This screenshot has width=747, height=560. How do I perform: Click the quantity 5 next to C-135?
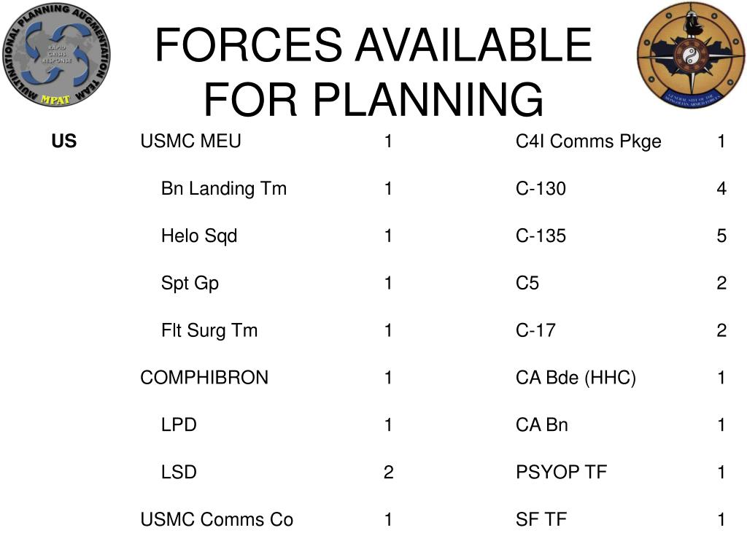(x=721, y=236)
